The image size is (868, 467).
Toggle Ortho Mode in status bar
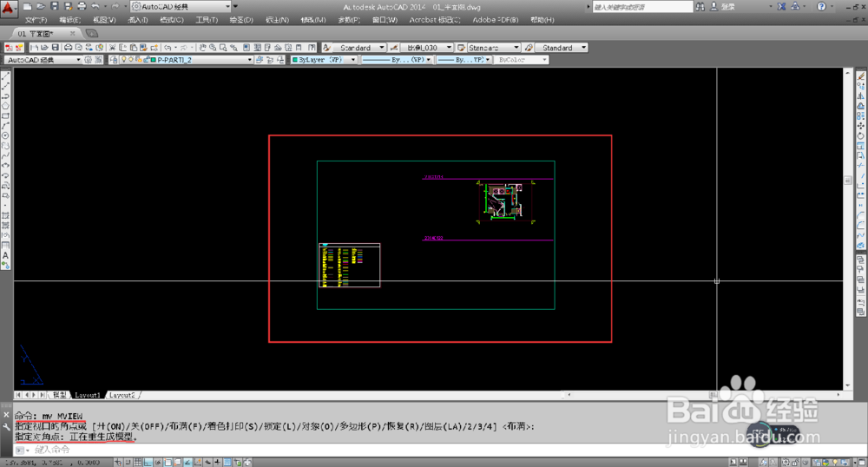point(148,462)
